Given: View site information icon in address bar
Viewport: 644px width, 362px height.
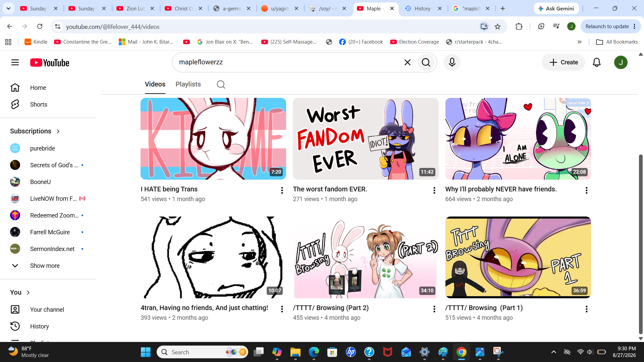Looking at the screenshot, I should pos(58,26).
